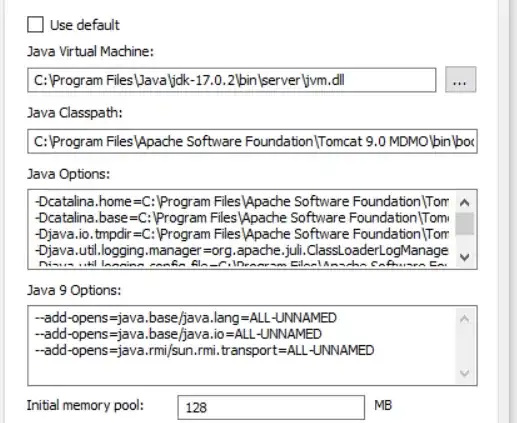This screenshot has width=517, height=423.
Task: Click the Java Classpath input field
Action: tap(252, 141)
